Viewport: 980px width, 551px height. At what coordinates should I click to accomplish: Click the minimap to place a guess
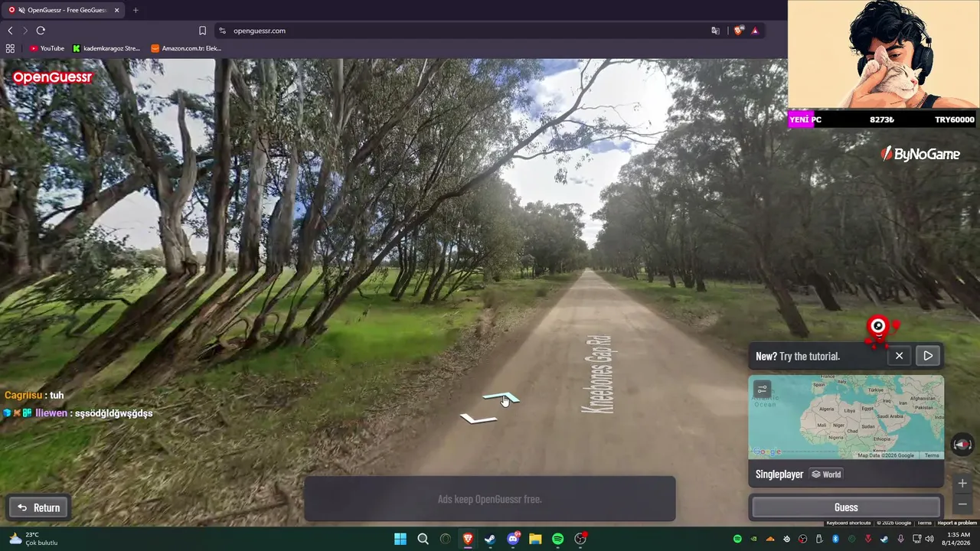(x=846, y=417)
